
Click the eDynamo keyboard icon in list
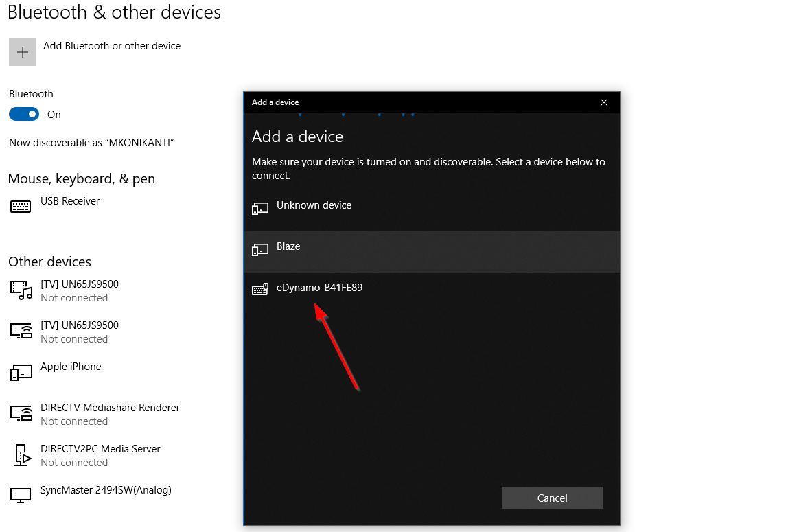260,290
